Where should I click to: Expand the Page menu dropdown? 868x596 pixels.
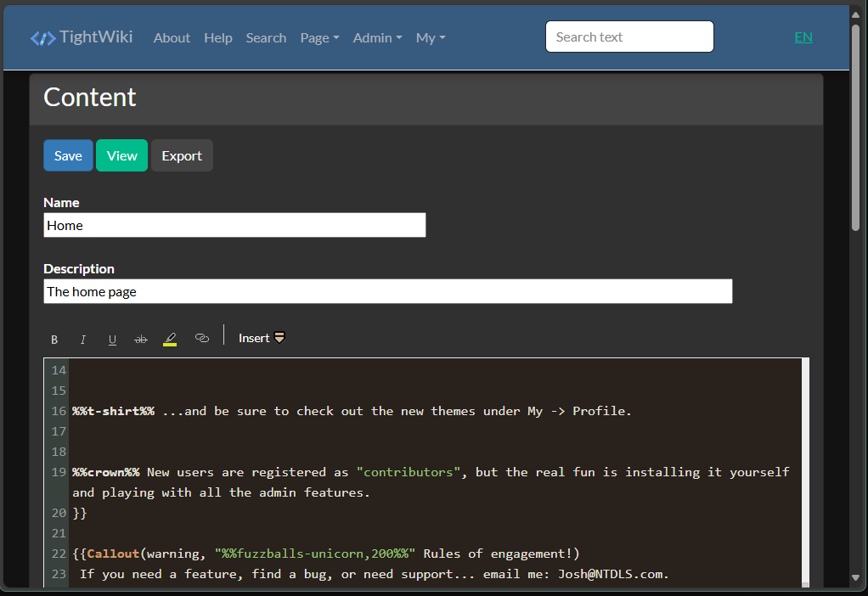point(319,37)
